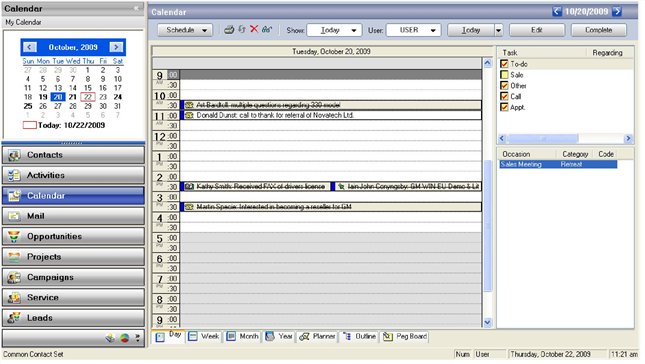The image size is (645, 364).
Task: Click the multicolor ball icon in pane footer
Action: (x=125, y=338)
